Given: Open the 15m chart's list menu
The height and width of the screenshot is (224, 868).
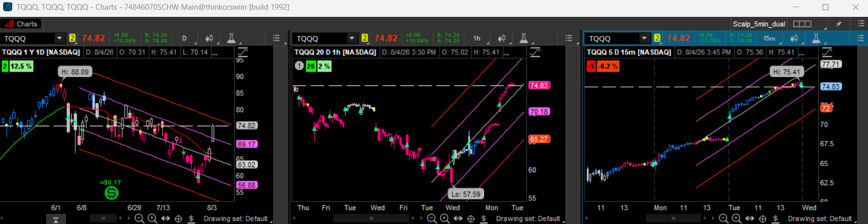Looking at the screenshot, I should click(x=860, y=38).
